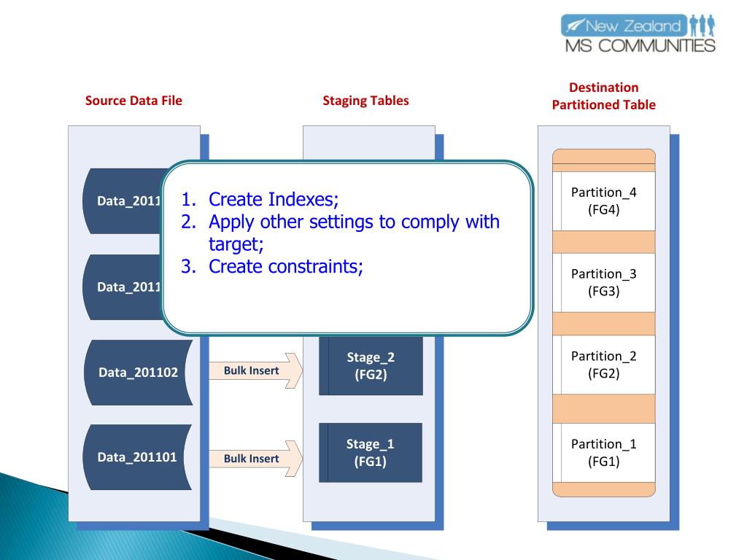
Task: Click the 'Destination Partitioned Table' heading
Action: click(x=603, y=96)
